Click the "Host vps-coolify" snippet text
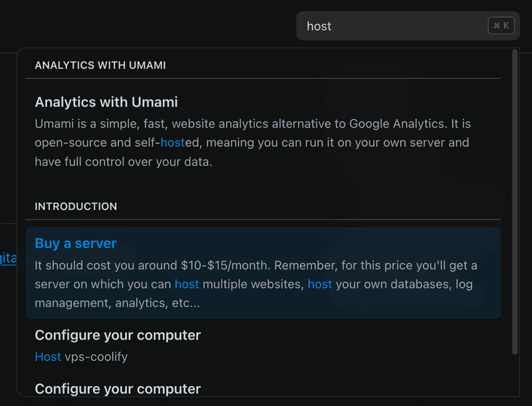This screenshot has height=406, width=532. coord(81,357)
